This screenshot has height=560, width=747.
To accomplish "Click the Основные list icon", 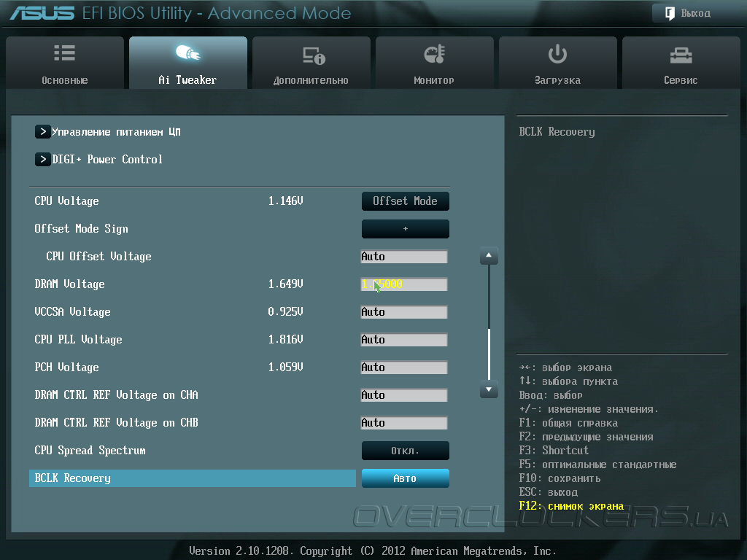I will 65,52.
